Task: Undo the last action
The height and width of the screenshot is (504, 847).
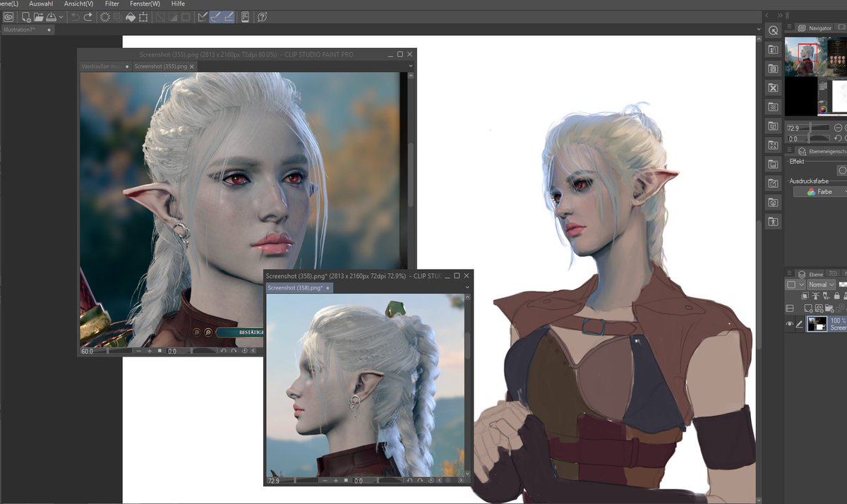Action: 75,17
